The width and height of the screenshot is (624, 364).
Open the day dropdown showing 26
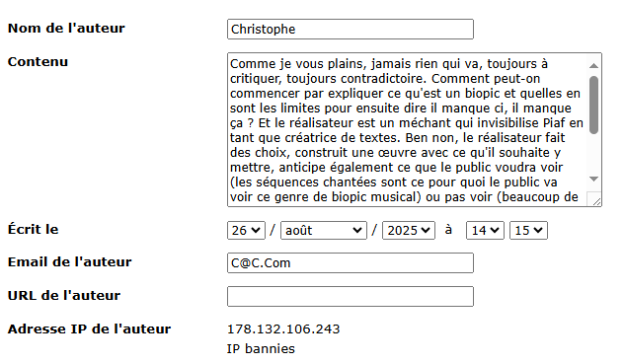tap(246, 230)
